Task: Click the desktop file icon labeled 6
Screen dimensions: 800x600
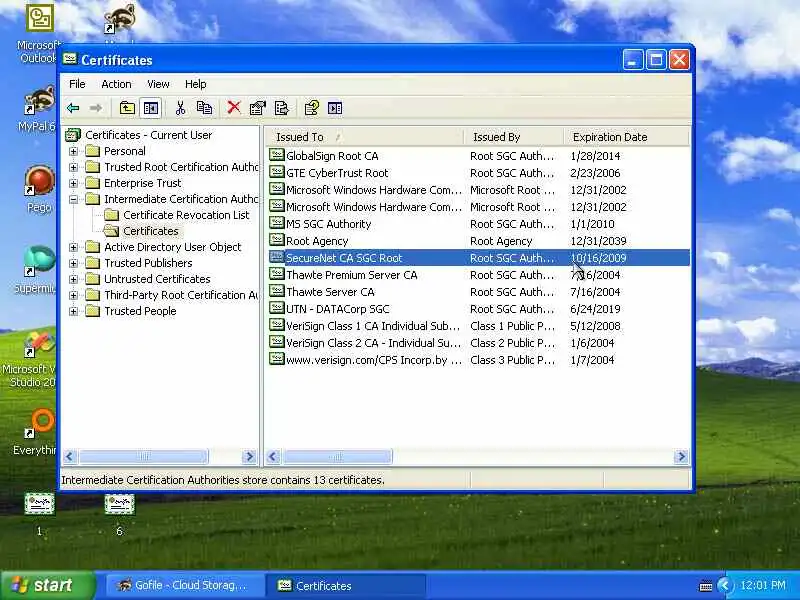Action: click(x=119, y=505)
